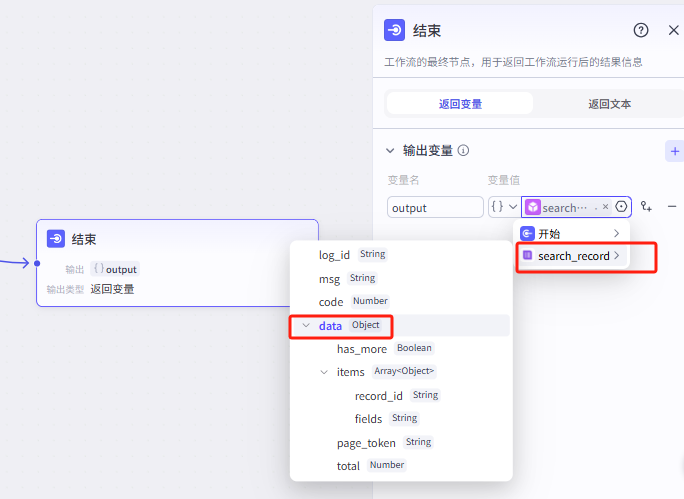Switch to the 返回变量 tab
The width and height of the screenshot is (684, 499).
(x=460, y=104)
